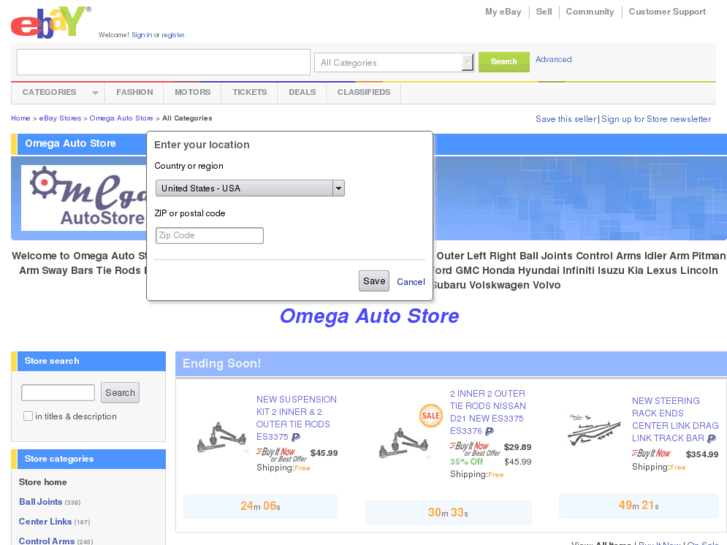Click PayPal icon beside Link Track Bar listing
This screenshot has width=727, height=545.
pos(712,438)
